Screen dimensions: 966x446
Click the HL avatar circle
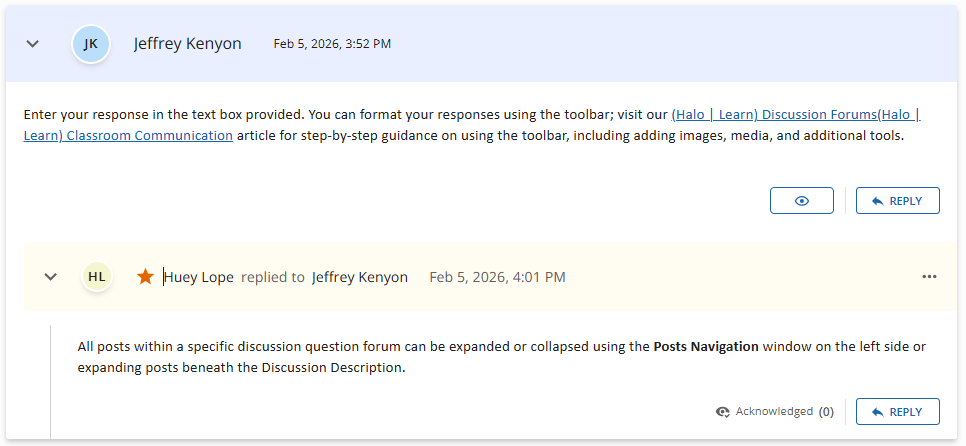point(97,277)
